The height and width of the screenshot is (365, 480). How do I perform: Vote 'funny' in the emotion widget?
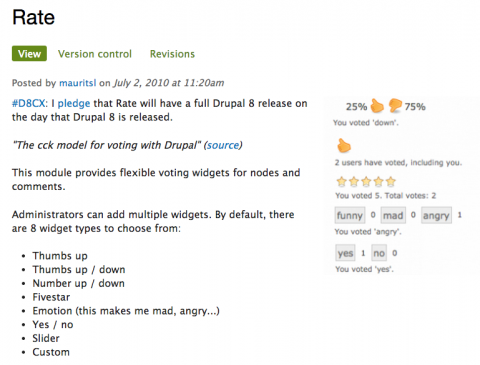350,215
